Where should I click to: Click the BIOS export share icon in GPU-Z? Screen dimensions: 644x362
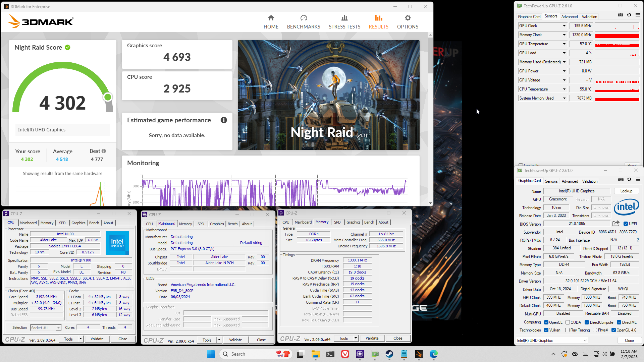tap(616, 224)
